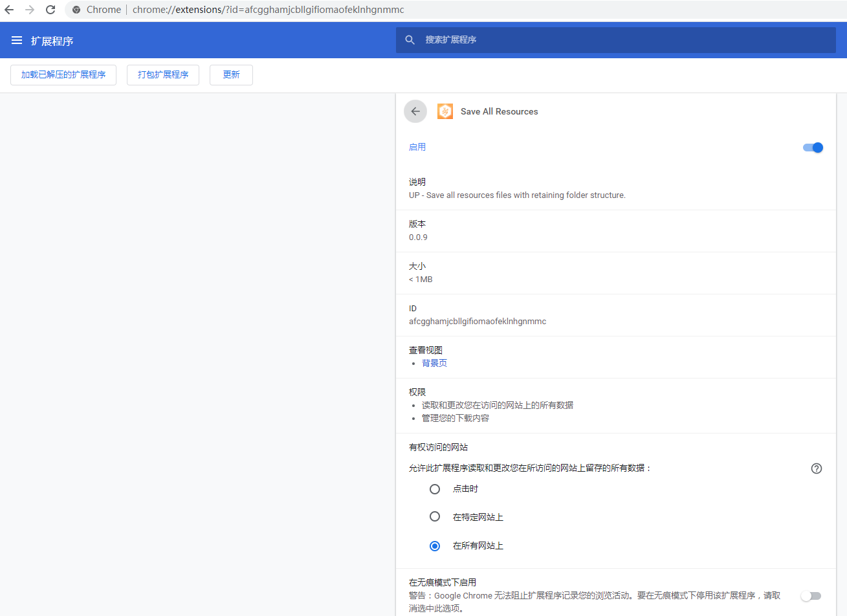The width and height of the screenshot is (847, 616).
Task: Click the 扩展程序 header title
Action: [x=52, y=41]
